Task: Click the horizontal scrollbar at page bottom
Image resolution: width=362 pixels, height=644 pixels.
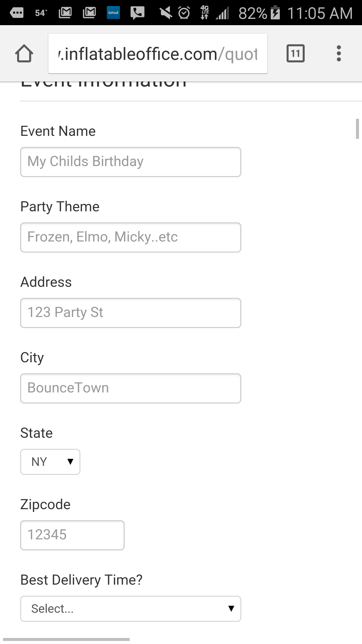Action: pos(66,639)
